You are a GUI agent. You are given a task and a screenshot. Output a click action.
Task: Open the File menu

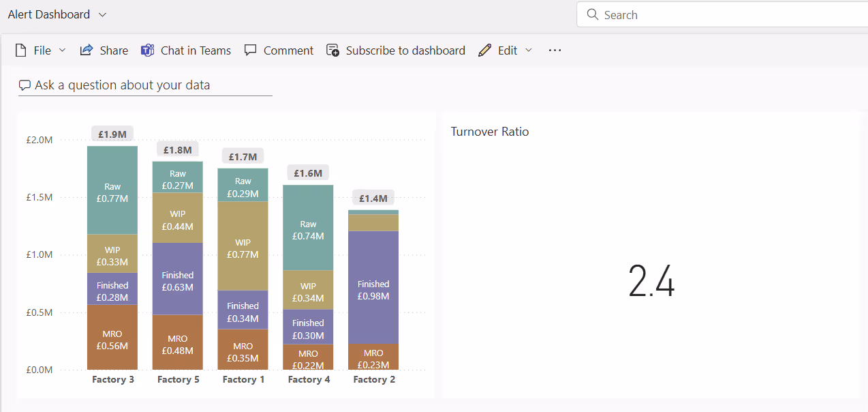pyautogui.click(x=41, y=50)
